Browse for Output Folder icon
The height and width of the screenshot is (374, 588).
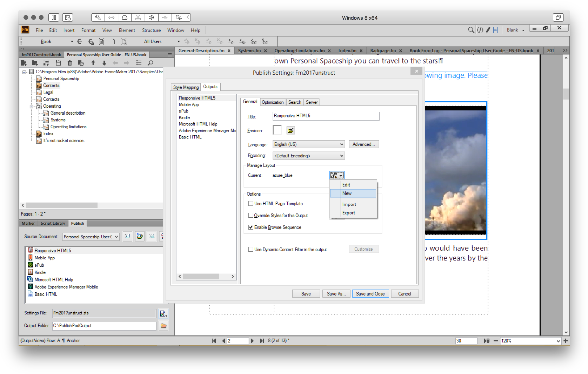pyautogui.click(x=163, y=326)
